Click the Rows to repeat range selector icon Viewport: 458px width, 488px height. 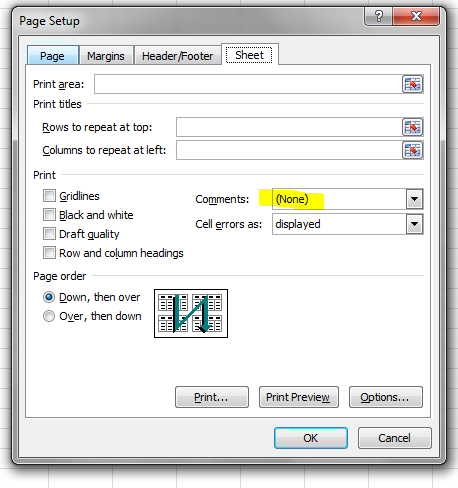coord(413,127)
